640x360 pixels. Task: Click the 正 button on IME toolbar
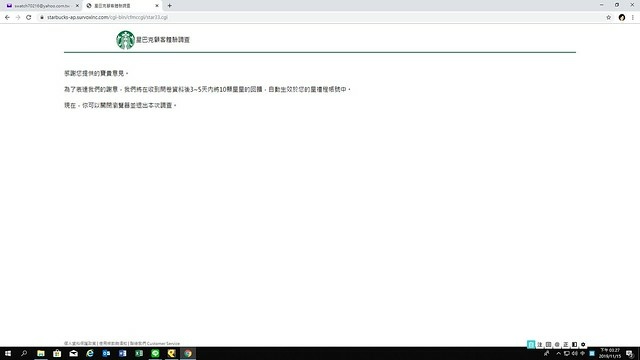click(566, 344)
